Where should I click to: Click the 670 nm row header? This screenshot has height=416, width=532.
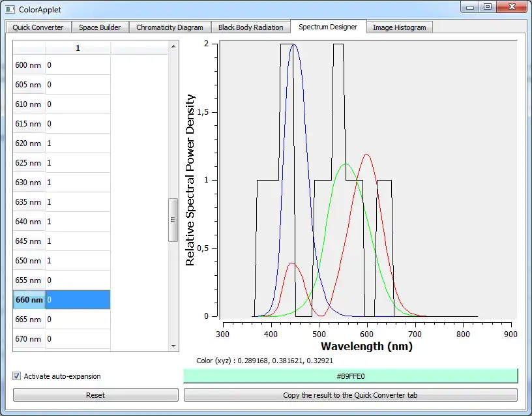tap(29, 339)
